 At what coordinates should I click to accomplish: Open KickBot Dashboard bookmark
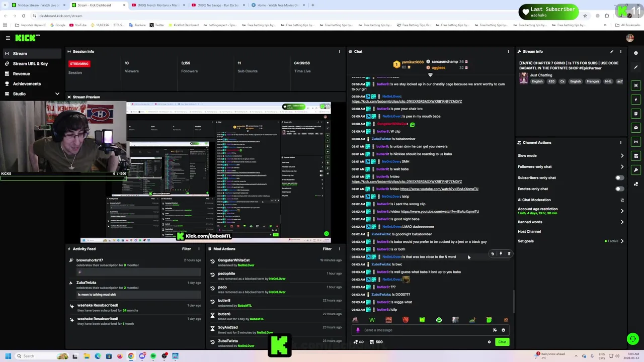pyautogui.click(x=183, y=25)
